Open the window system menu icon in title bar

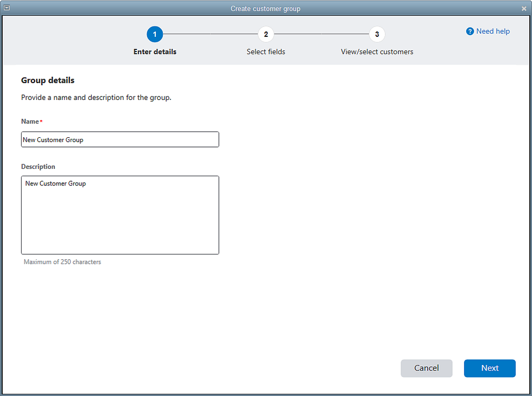(x=7, y=8)
